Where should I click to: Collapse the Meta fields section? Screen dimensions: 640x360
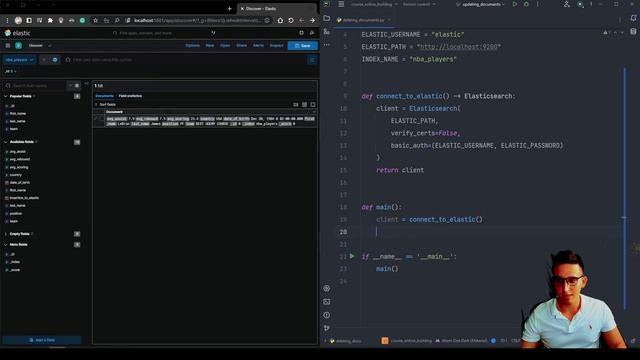(6, 244)
